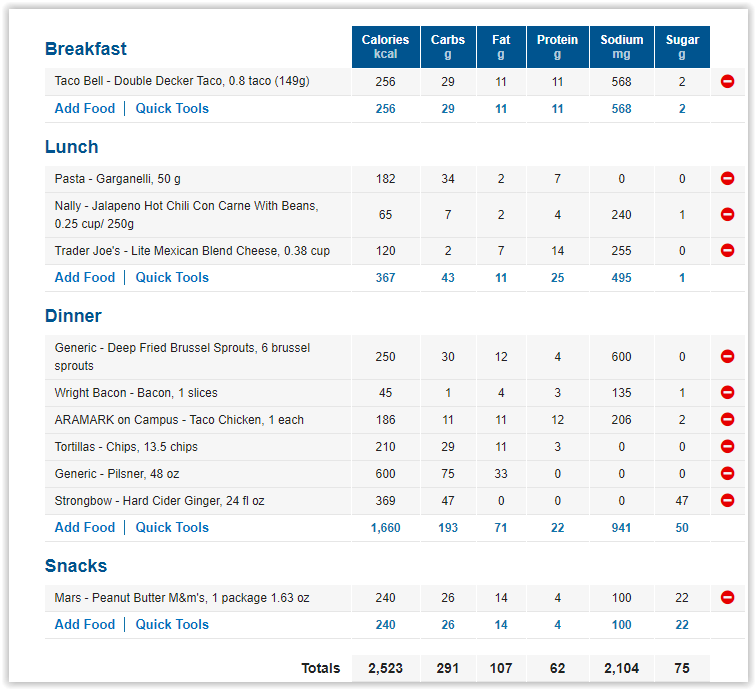756x690 pixels.
Task: Remove the Generic Pilsner entry
Action: click(x=727, y=474)
